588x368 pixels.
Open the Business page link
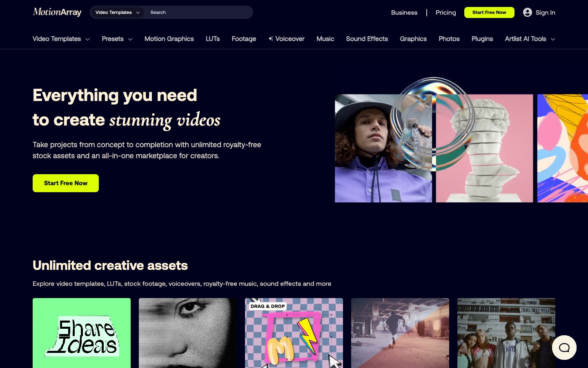pyautogui.click(x=404, y=13)
